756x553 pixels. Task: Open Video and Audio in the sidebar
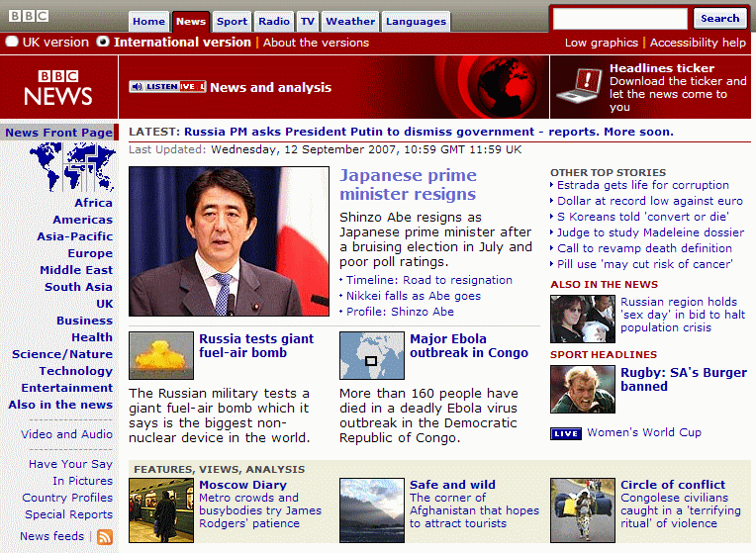(66, 434)
